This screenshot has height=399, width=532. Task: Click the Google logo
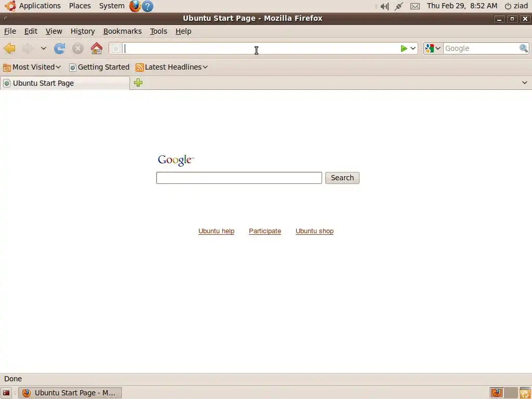point(176,160)
